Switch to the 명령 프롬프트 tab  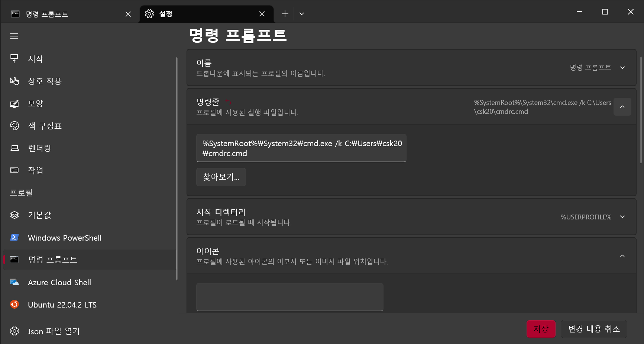pyautogui.click(x=71, y=14)
